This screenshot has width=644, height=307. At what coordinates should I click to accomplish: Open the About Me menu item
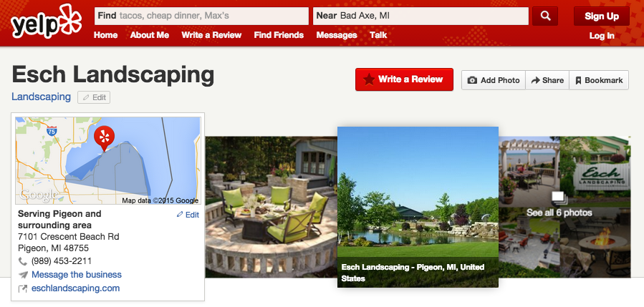150,35
